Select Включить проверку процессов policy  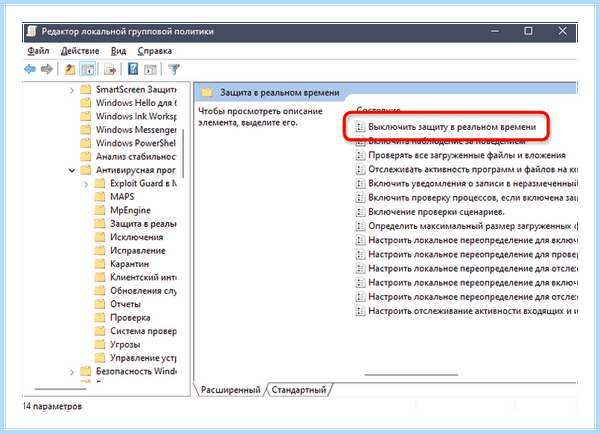(x=473, y=197)
